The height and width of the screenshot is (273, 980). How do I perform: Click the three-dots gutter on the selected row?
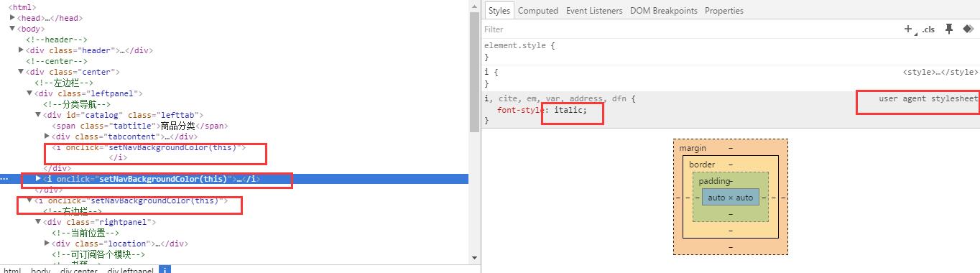(x=5, y=179)
